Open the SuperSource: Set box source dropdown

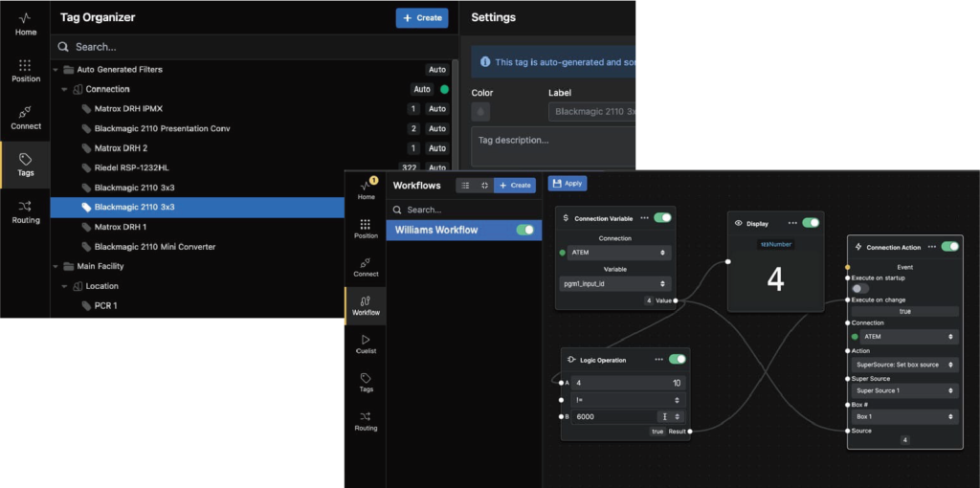904,364
